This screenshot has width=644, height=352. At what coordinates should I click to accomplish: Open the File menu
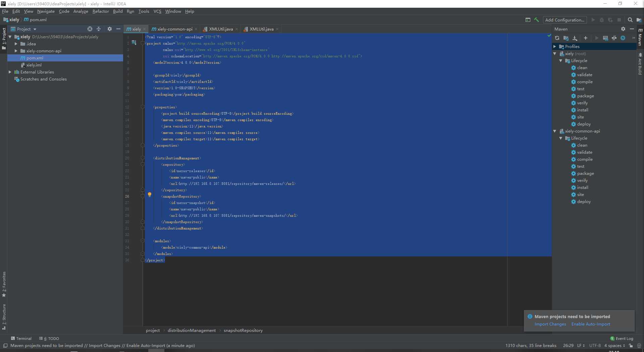pyautogui.click(x=5, y=11)
